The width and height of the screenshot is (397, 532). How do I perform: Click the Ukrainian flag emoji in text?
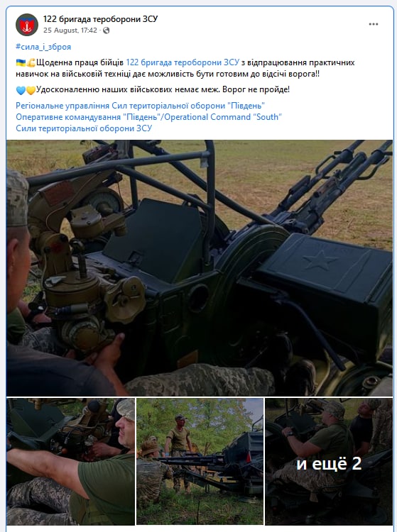pos(21,62)
